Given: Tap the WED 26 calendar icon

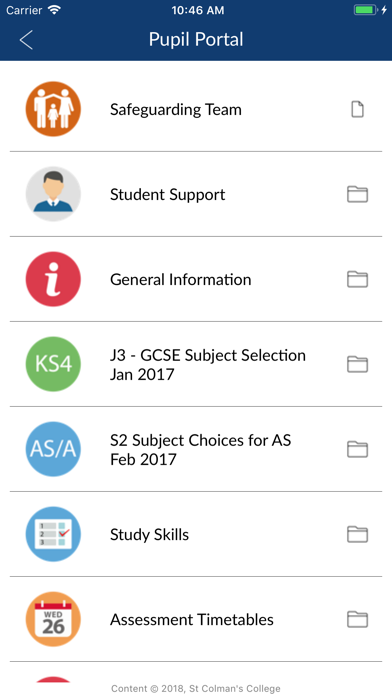Looking at the screenshot, I should [x=53, y=619].
